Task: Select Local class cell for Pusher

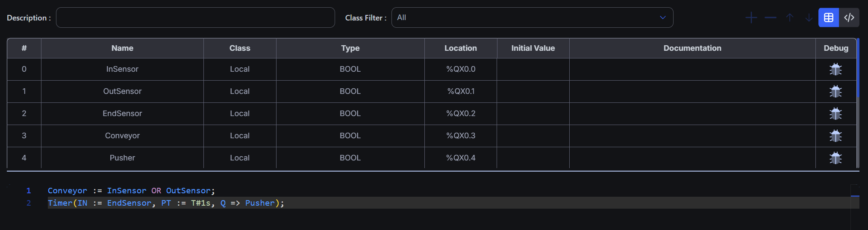Action: (x=239, y=158)
